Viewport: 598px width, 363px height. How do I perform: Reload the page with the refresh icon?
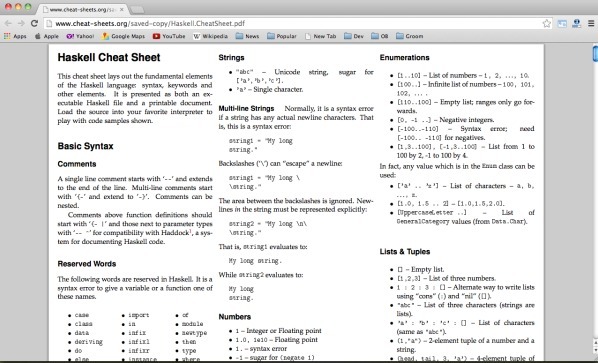point(34,23)
